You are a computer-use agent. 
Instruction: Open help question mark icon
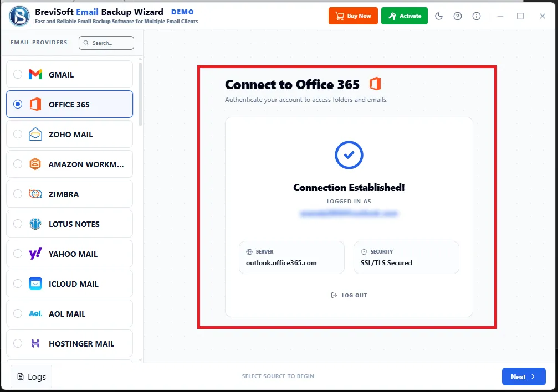coord(458,16)
